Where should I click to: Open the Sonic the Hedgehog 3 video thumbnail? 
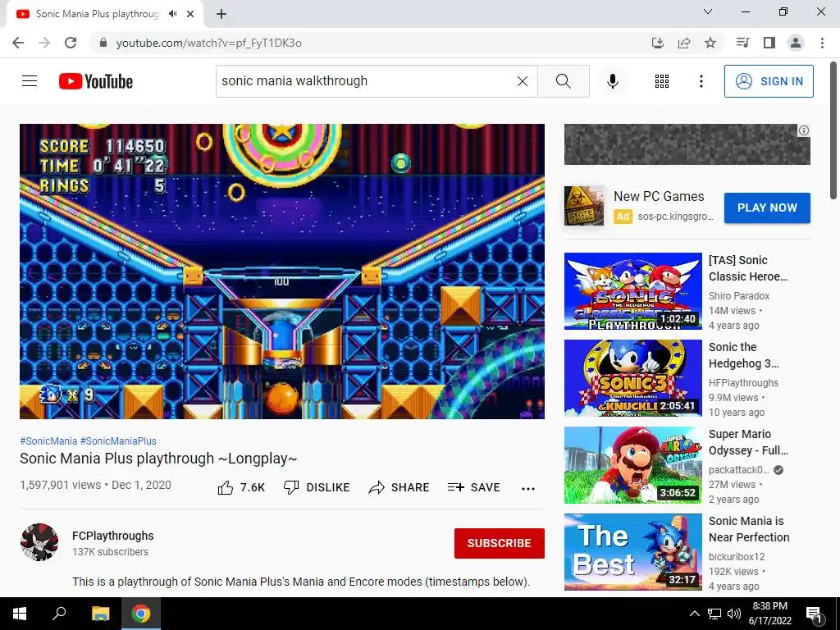point(632,377)
